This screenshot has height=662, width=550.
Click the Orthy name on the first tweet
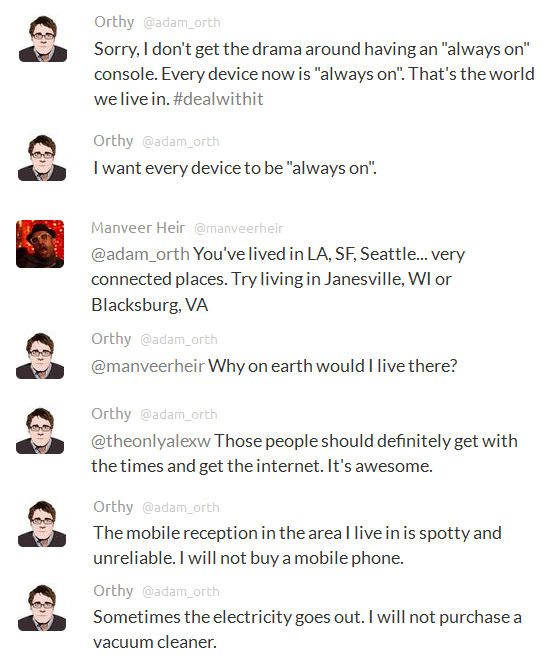(114, 22)
